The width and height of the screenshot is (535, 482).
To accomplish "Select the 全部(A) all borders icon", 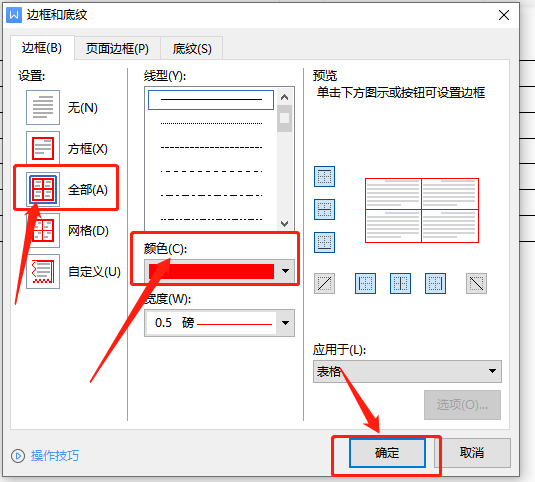I will [x=43, y=189].
